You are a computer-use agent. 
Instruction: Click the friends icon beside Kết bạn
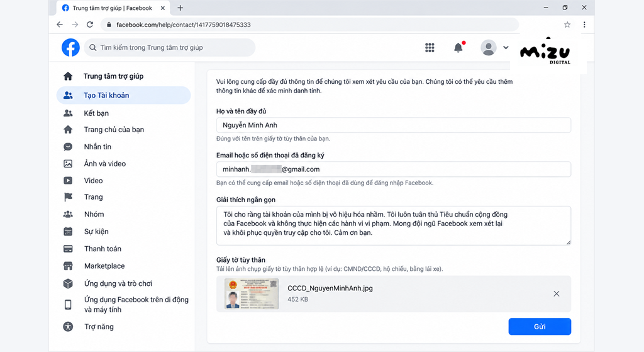coord(68,113)
